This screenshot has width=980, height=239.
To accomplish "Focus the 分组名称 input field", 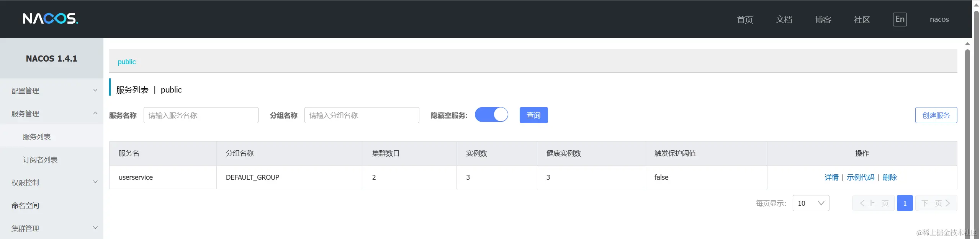I will (x=362, y=115).
